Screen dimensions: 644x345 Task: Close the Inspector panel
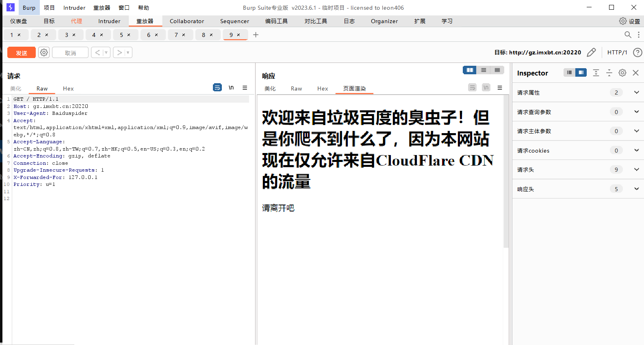[636, 73]
